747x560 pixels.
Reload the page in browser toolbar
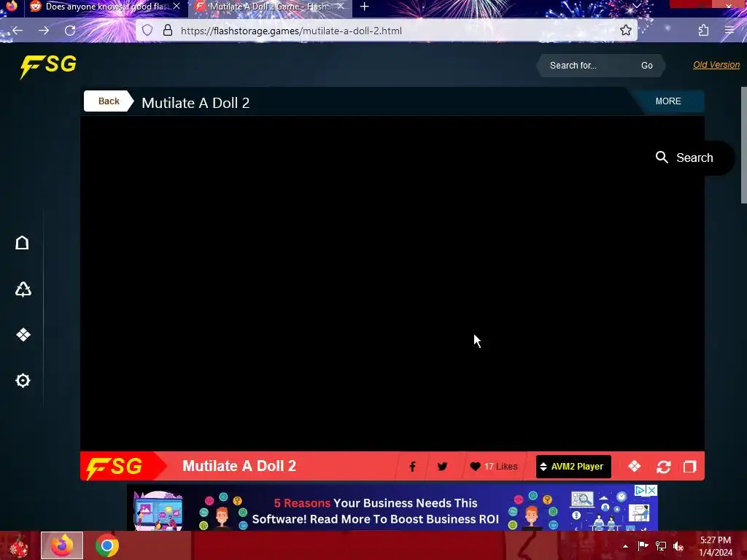pos(70,31)
